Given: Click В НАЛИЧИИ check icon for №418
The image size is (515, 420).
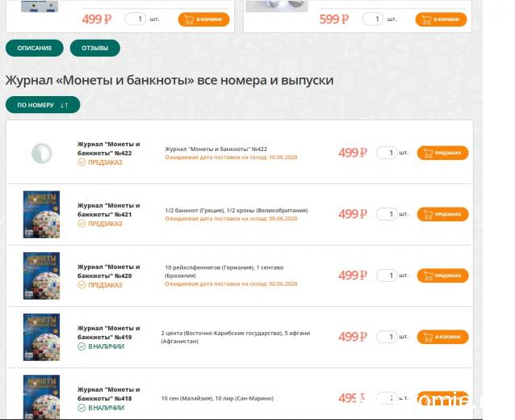Looking at the screenshot, I should point(82,408).
